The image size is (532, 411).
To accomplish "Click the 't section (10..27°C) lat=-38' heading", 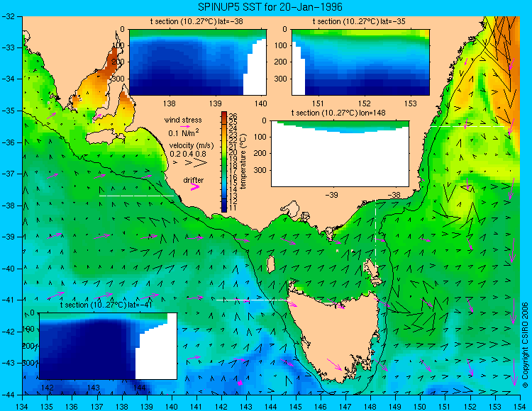I will tap(196, 22).
